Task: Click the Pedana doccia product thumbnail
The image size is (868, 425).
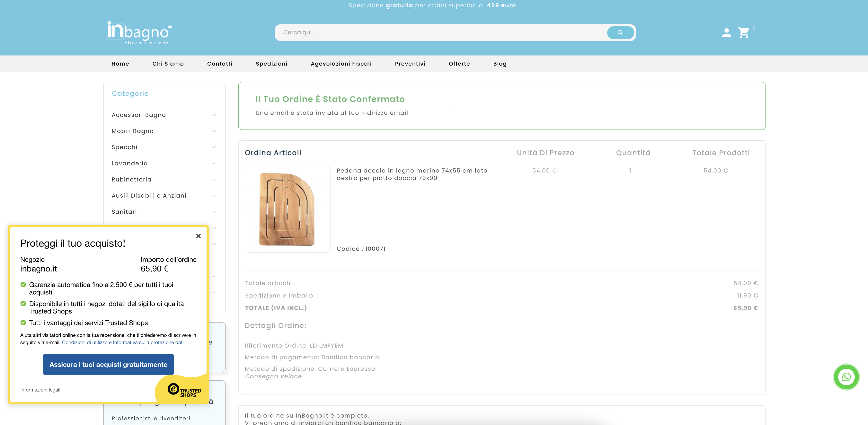Action: pos(287,210)
